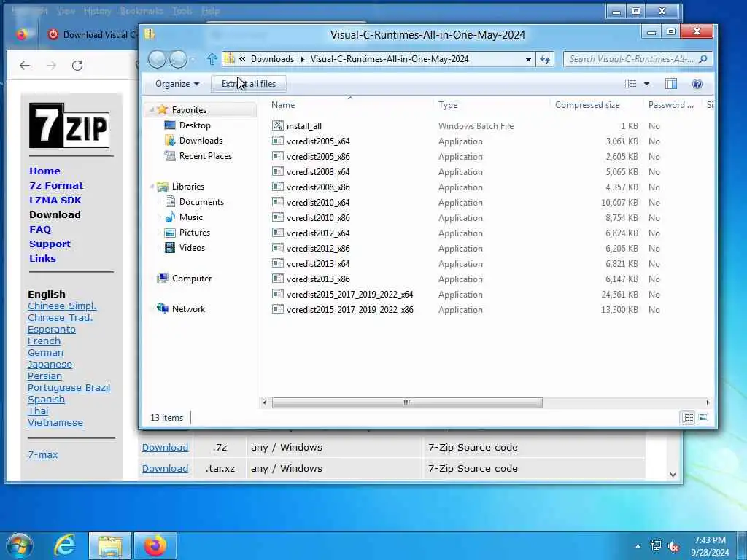Viewport: 747px width, 560px height.
Task: Toggle the preview pane icon
Action: tap(671, 84)
